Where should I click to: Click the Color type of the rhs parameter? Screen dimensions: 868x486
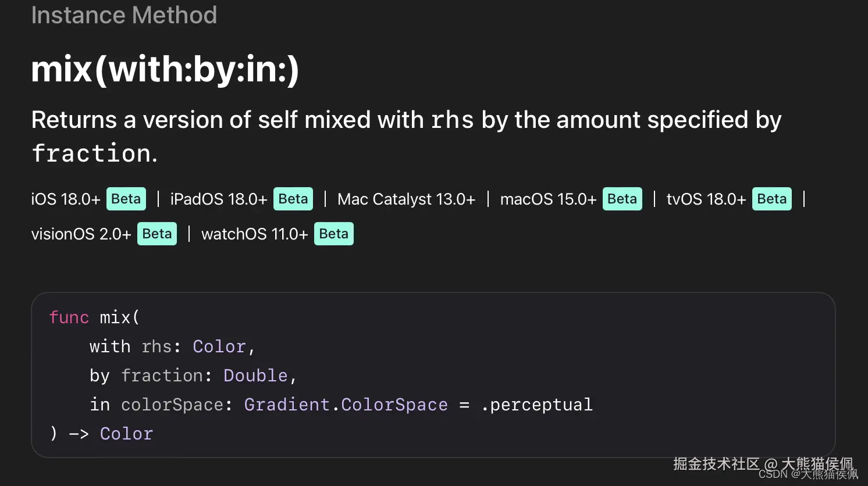coord(219,346)
